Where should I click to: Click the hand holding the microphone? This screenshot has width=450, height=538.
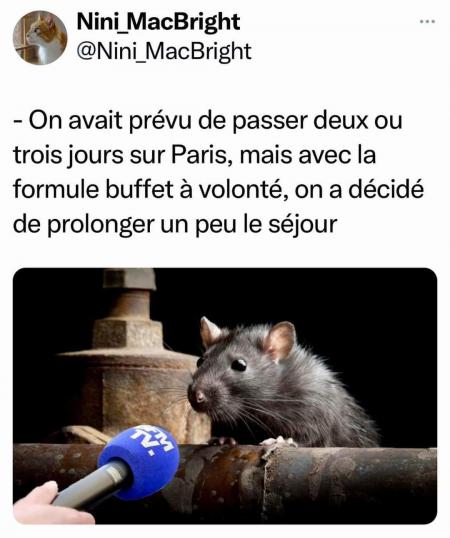click(44, 503)
